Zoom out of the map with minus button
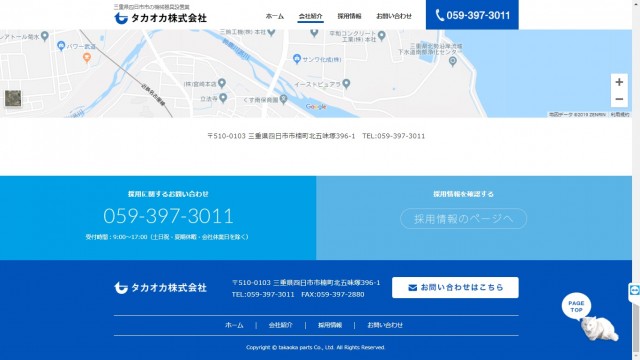Screen dimensions: 640x360 (619, 99)
